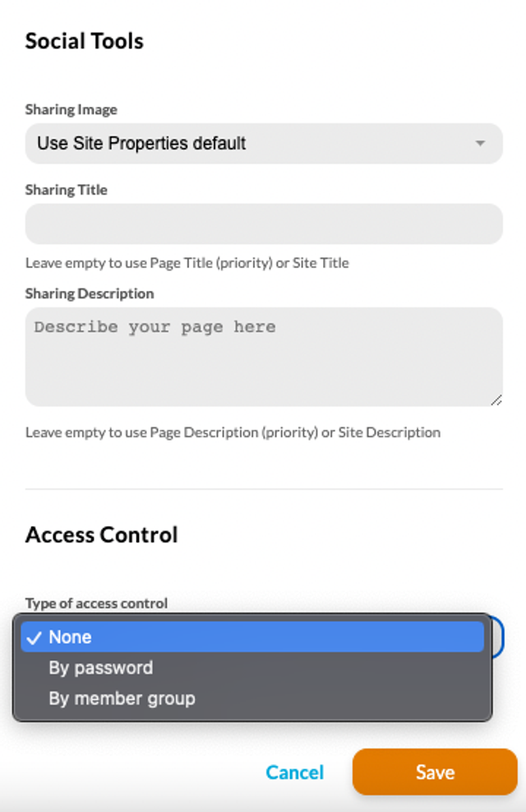Screen dimensions: 526x812
Task: Click the "Sharing Image" field label
Action: (x=72, y=110)
